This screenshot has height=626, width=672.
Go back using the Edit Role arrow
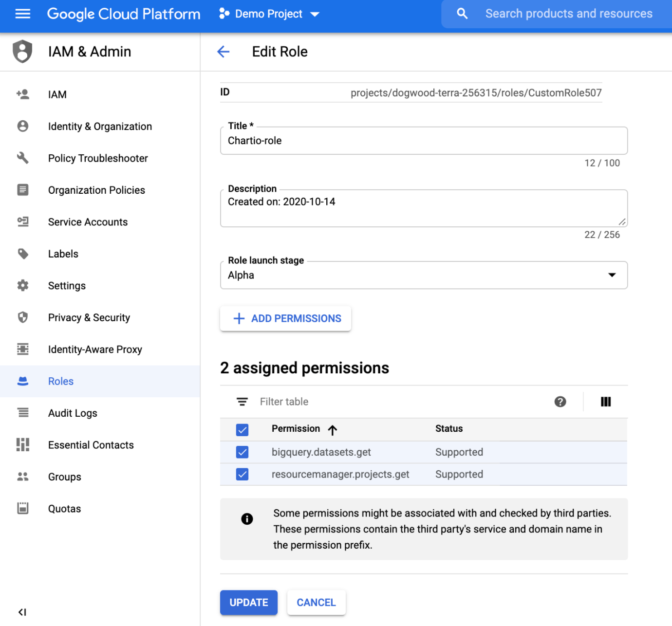click(223, 52)
